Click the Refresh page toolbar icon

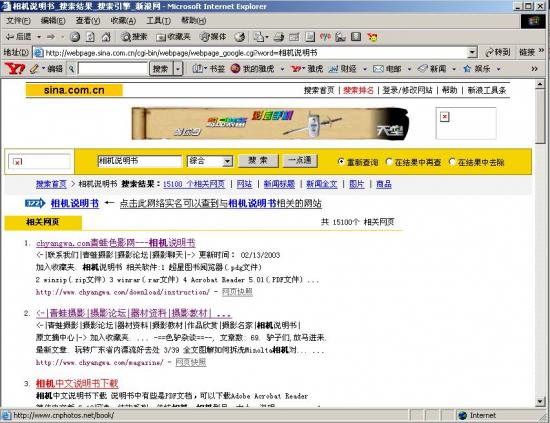pos(90,37)
